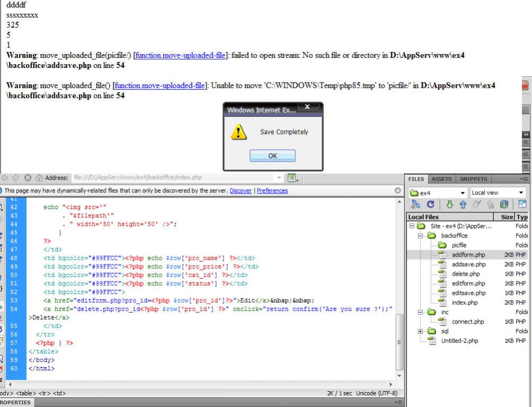Open the second function.move-uploaded-file link
Viewport: 532px width, 407px height.
(x=160, y=85)
